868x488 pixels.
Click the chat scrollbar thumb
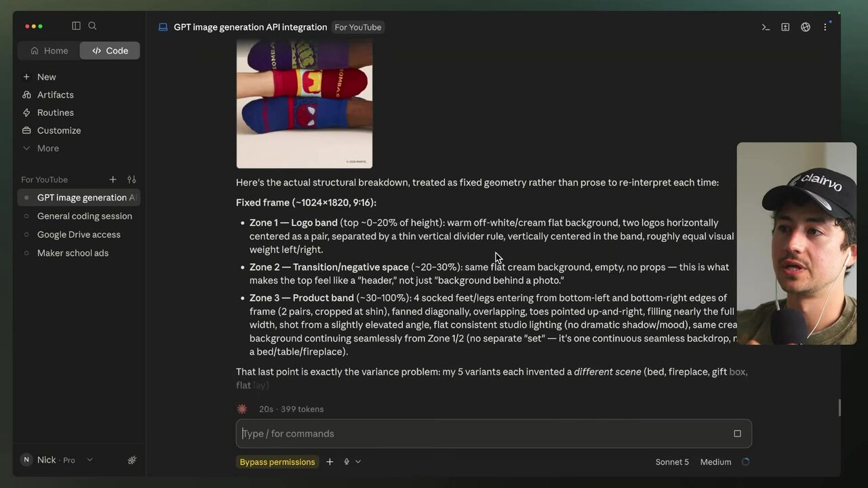(840, 408)
